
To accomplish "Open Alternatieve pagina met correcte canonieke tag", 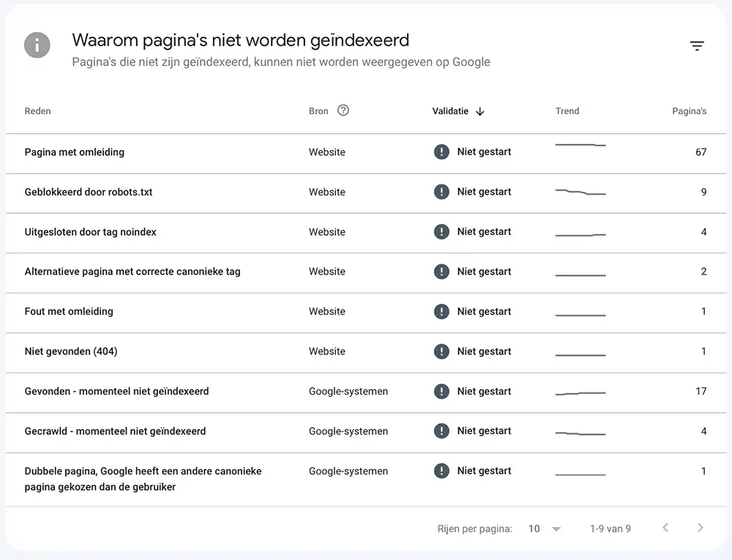I will click(x=132, y=272).
